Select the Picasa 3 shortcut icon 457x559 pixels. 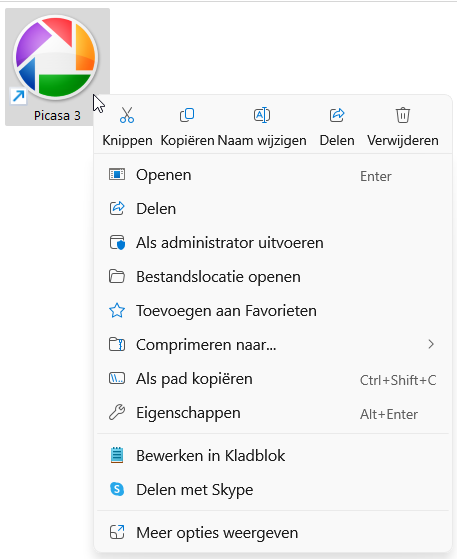pyautogui.click(x=56, y=57)
